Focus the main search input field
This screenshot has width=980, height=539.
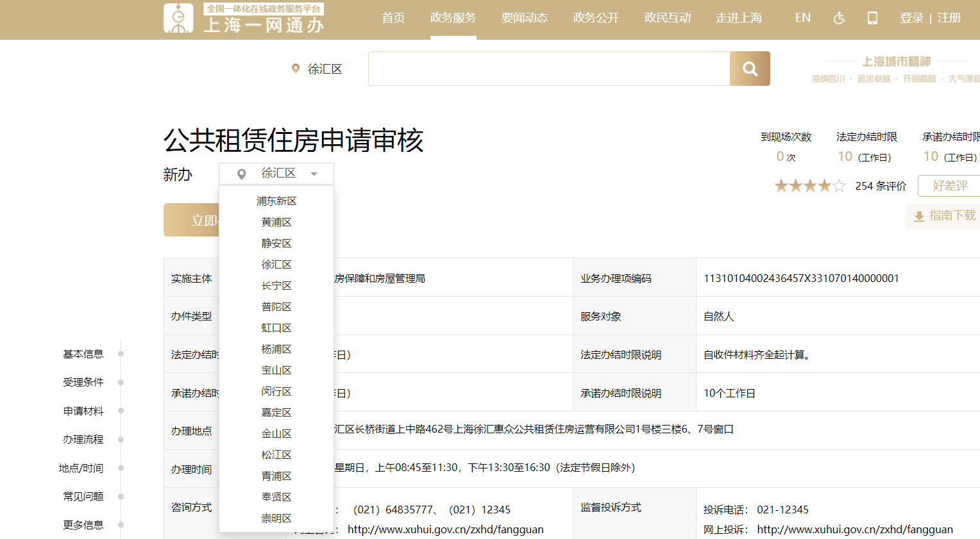pyautogui.click(x=549, y=69)
